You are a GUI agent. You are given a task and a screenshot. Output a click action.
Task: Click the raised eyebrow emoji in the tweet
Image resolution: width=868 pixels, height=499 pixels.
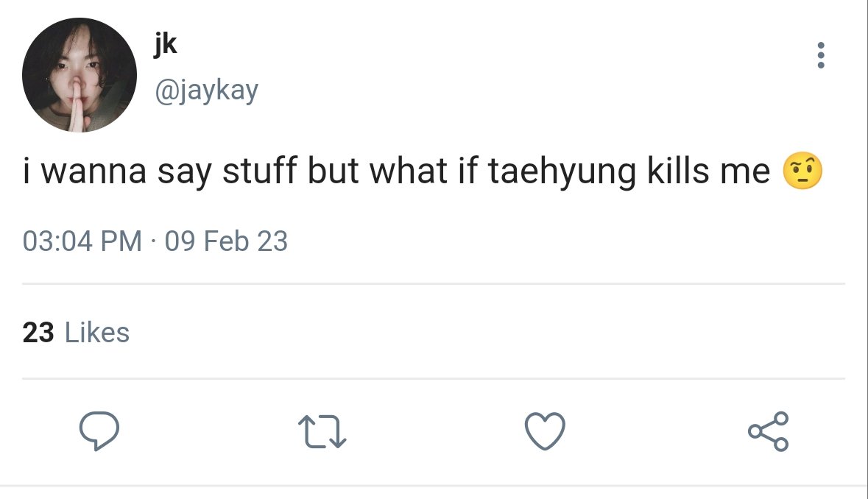pos(802,171)
